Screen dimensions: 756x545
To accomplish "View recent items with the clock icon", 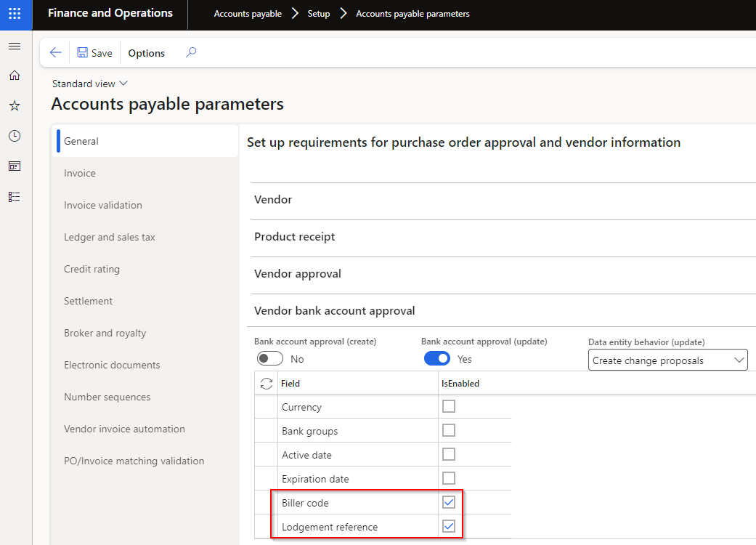I will 15,135.
